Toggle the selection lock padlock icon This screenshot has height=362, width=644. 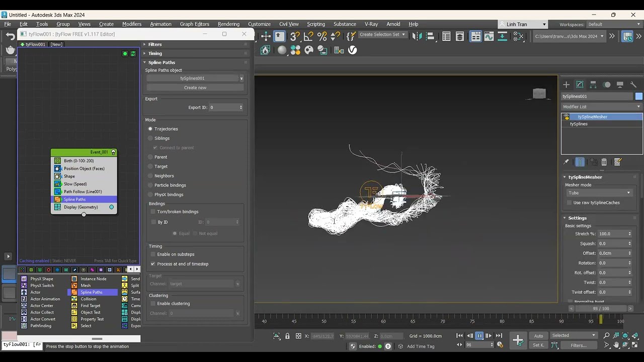tap(287, 336)
